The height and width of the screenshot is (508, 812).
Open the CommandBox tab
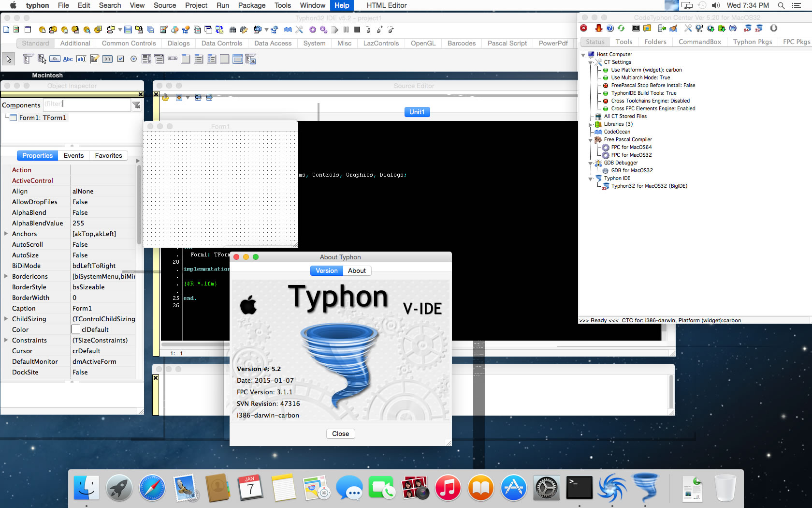pos(699,42)
